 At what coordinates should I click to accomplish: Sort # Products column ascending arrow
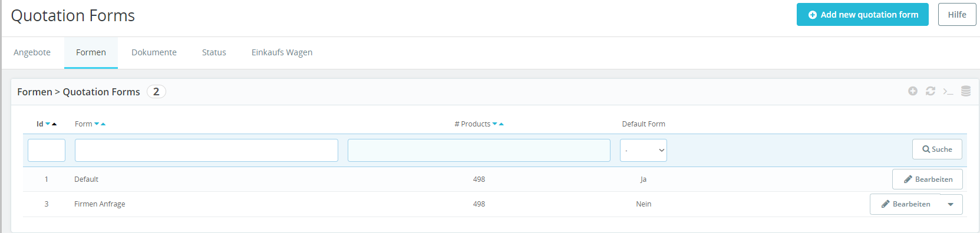tap(501, 124)
